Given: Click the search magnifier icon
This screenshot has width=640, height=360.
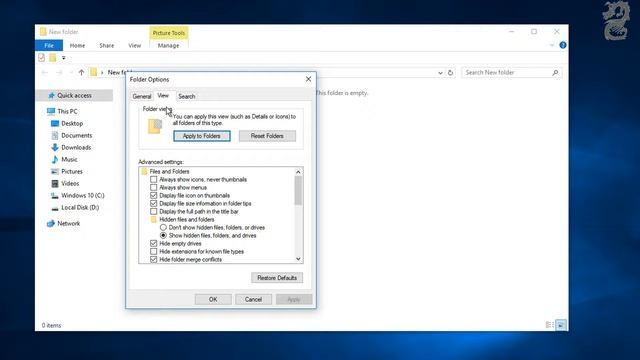Looking at the screenshot, I should [555, 73].
